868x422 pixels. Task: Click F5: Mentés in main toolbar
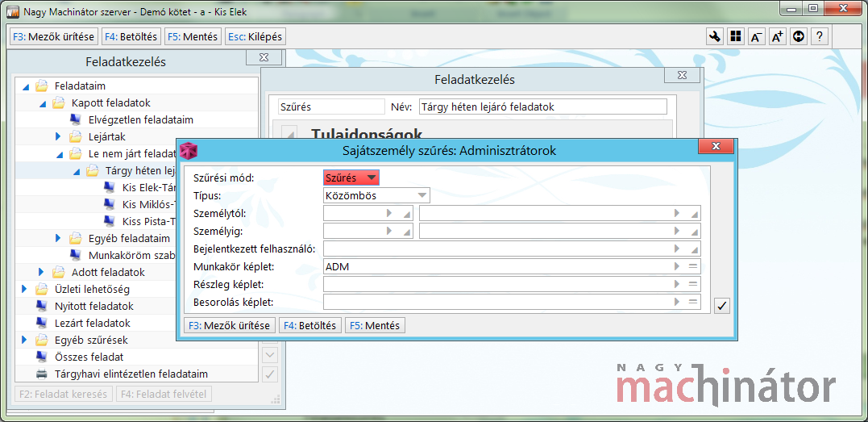193,37
